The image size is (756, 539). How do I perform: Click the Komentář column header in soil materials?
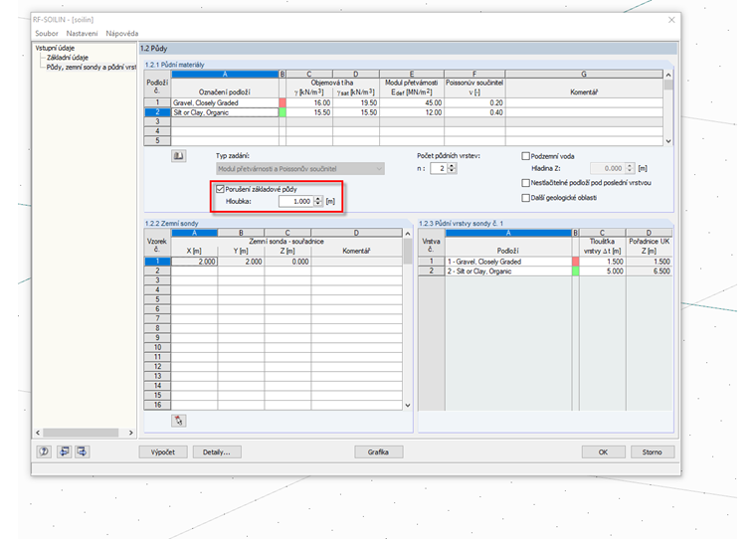(584, 92)
